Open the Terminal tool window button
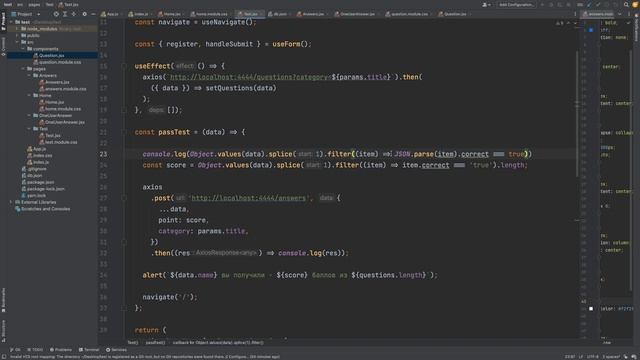This screenshot has height=360, width=640. coord(89,350)
